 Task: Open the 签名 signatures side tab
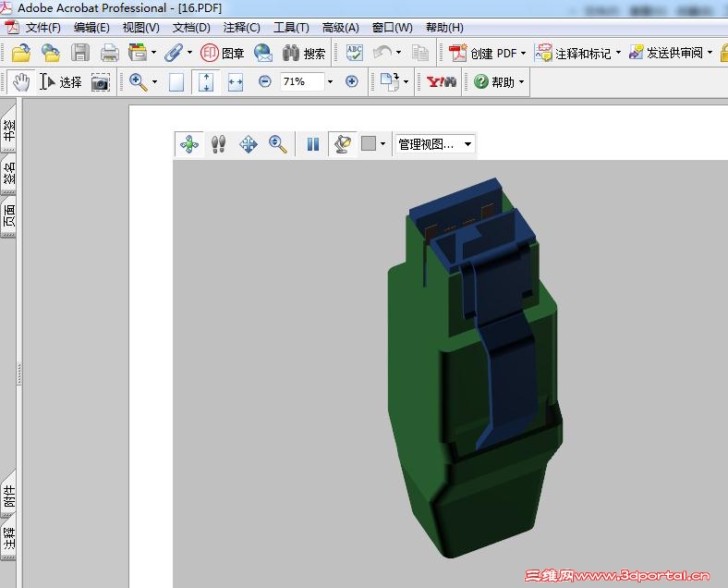click(x=9, y=174)
